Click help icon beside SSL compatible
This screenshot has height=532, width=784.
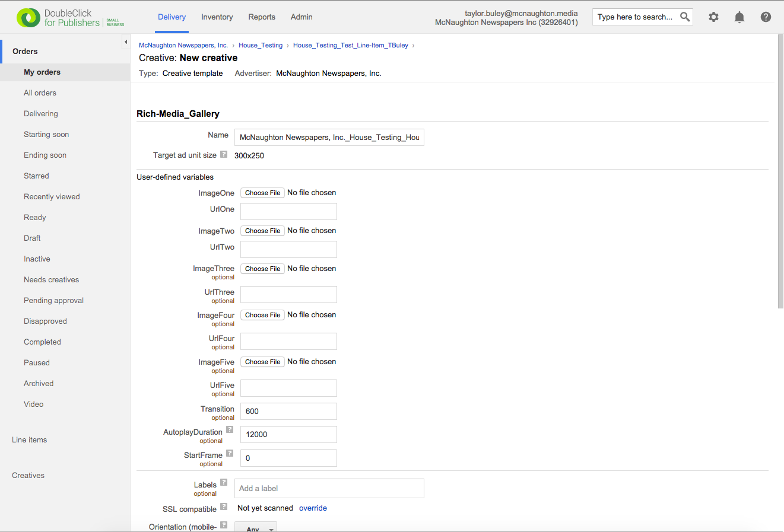(224, 506)
